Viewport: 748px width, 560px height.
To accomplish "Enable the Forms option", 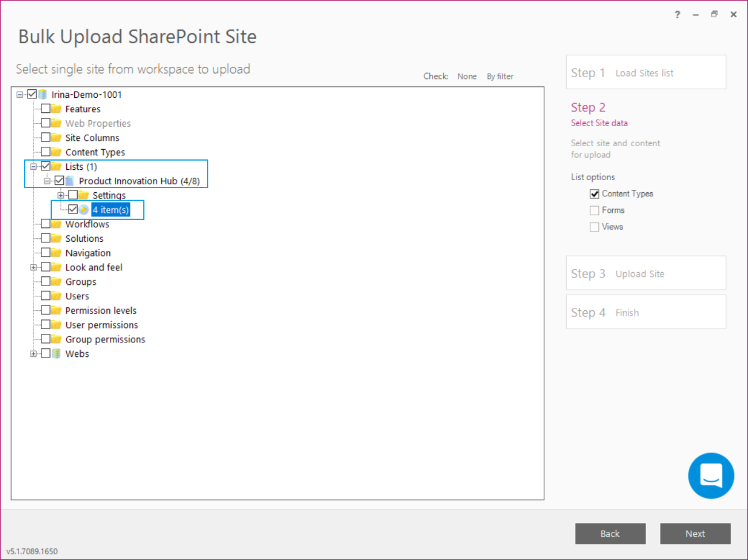I will (x=594, y=210).
